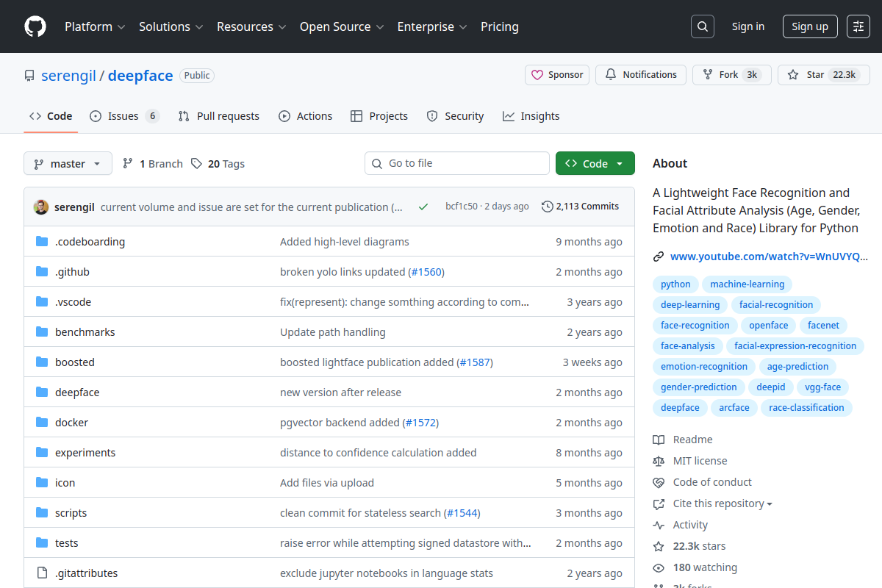
Task: Click the Sponsor heart icon
Action: pos(537,74)
